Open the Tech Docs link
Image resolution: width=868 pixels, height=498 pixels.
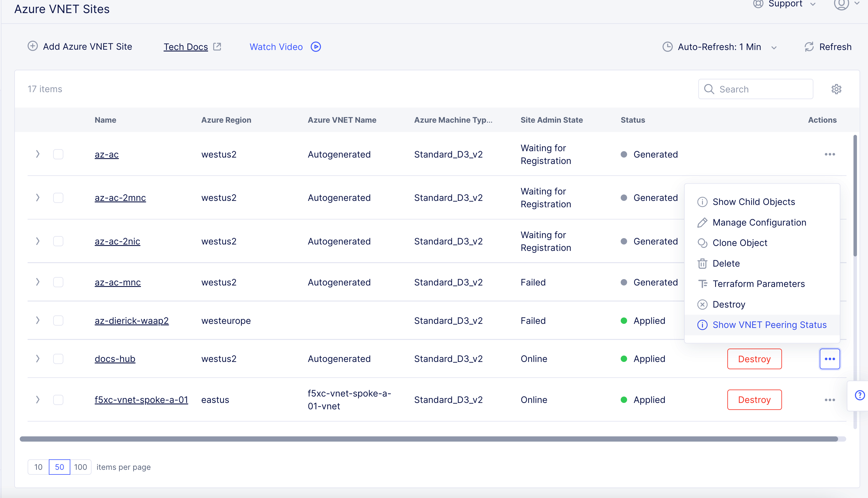[186, 47]
